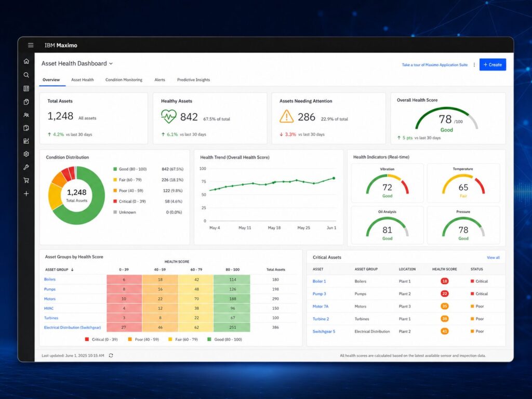Click the refresh icon beside Last updated
This screenshot has height=399, width=532.
pyautogui.click(x=111, y=355)
